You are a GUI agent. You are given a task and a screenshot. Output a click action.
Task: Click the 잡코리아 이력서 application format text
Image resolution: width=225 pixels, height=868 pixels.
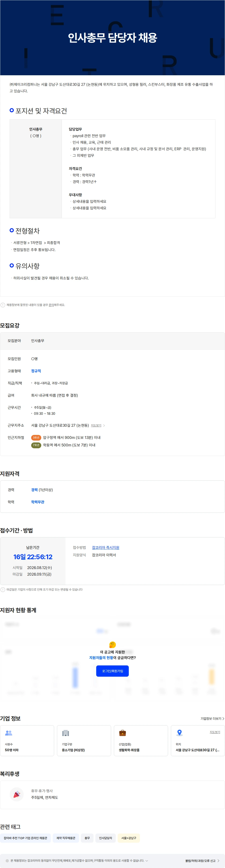[104, 555]
